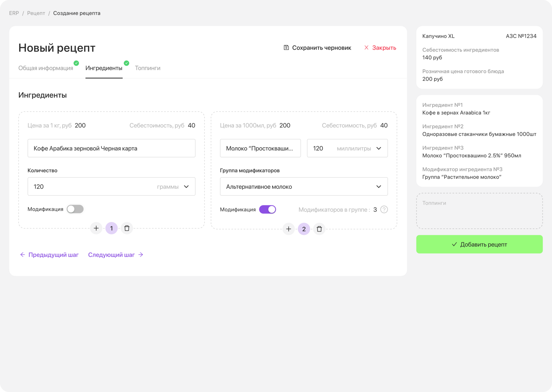This screenshot has height=392, width=552.
Task: Delete ingredient 2 using trash icon
Action: (319, 229)
